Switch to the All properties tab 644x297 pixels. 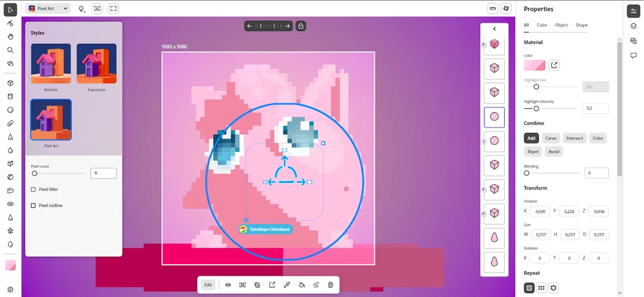pos(526,25)
